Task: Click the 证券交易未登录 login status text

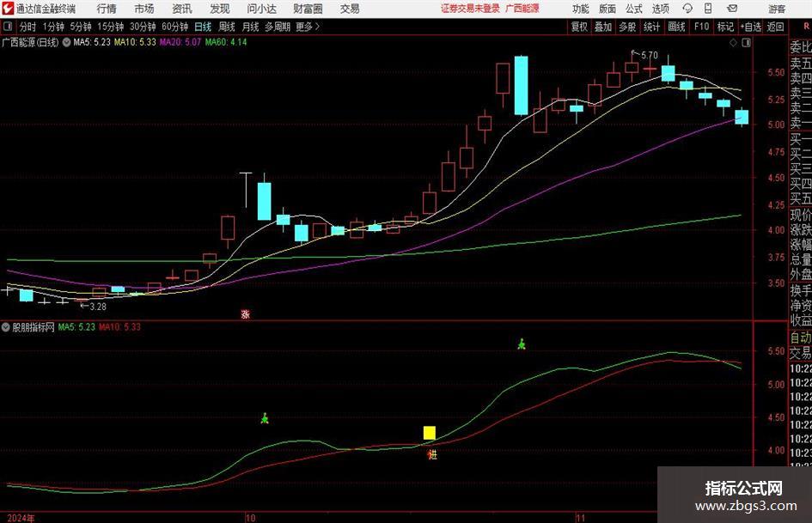Action: pos(471,9)
